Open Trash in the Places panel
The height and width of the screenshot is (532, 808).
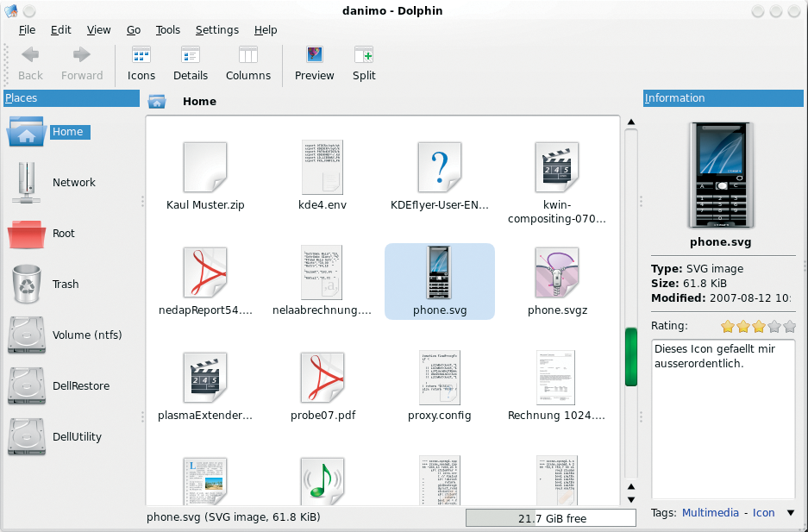pos(46,284)
